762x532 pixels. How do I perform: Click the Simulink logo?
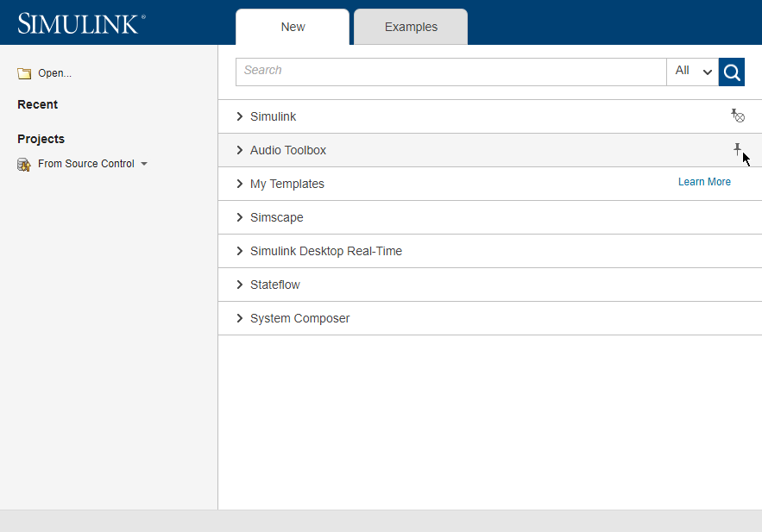pos(79,22)
